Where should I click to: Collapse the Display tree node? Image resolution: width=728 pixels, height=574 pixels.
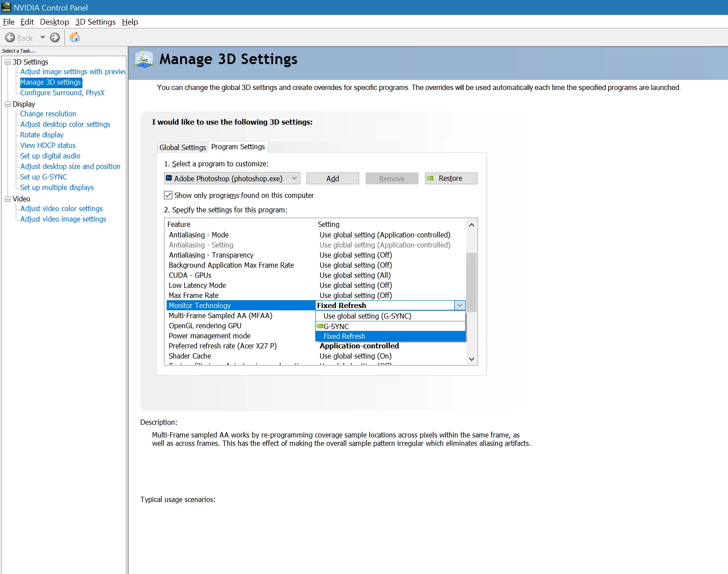tap(7, 104)
